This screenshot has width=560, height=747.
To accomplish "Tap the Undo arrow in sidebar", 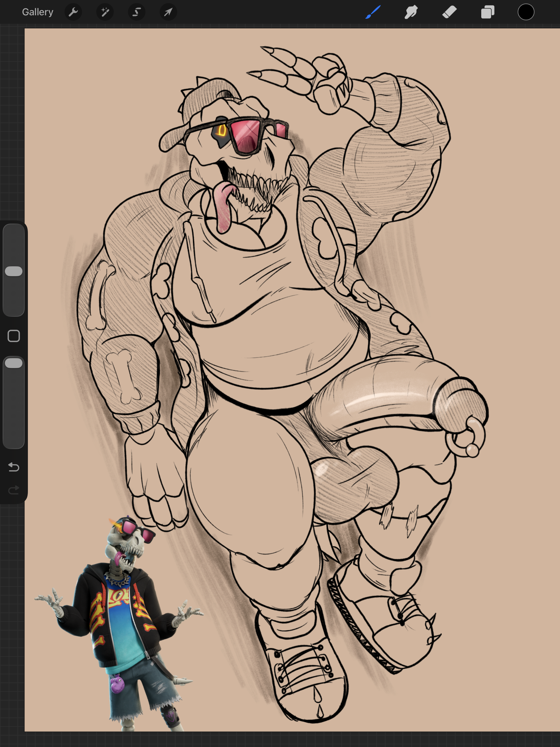I will pyautogui.click(x=13, y=467).
